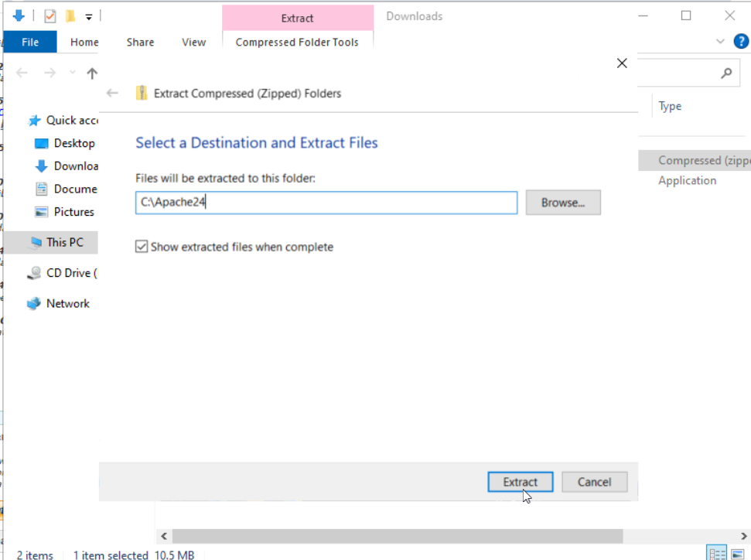Click the Extract button in the dialog

click(521, 482)
